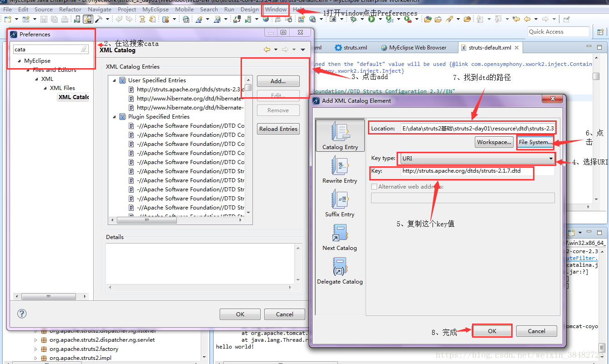Click the camera snapshot toolbar icon
The image size is (609, 364).
coord(333,19)
